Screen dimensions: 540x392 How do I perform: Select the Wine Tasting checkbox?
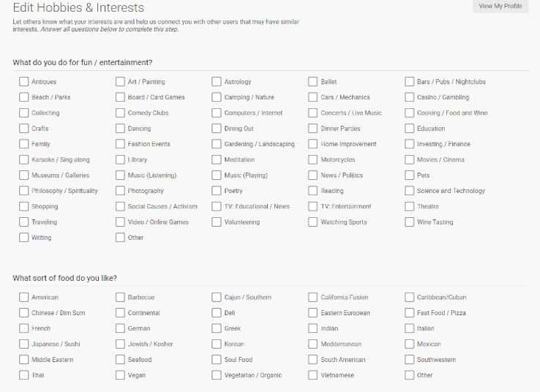[x=410, y=222]
